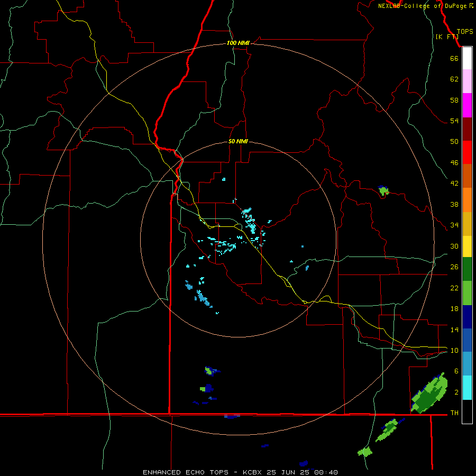Click the light green 22 kft legend swatch
Image resolution: width=476 pixels, height=476 pixels.
(x=467, y=293)
